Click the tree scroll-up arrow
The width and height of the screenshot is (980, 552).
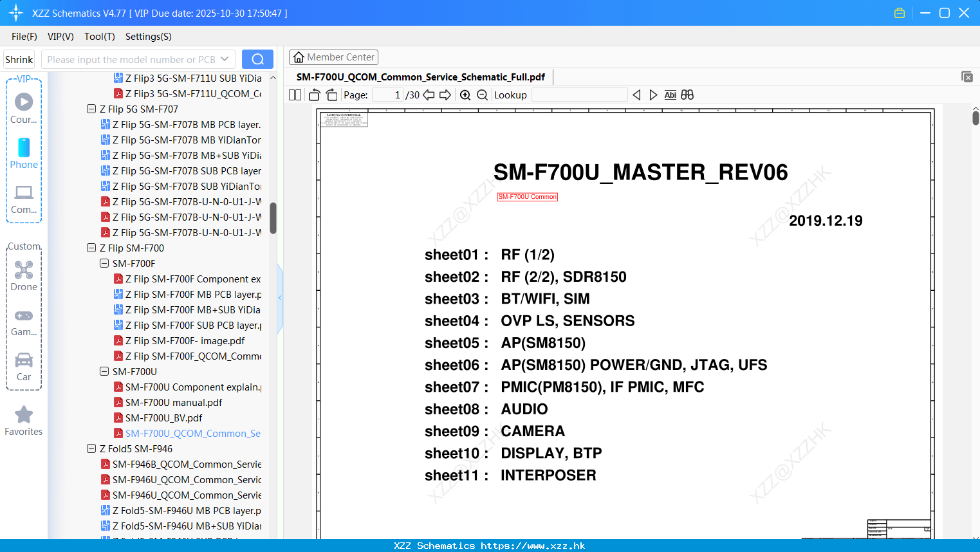(273, 78)
